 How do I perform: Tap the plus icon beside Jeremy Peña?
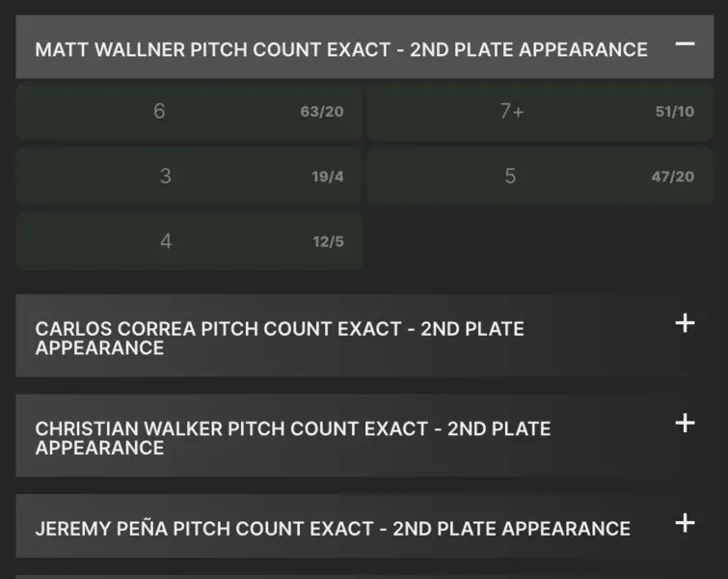pos(685,523)
